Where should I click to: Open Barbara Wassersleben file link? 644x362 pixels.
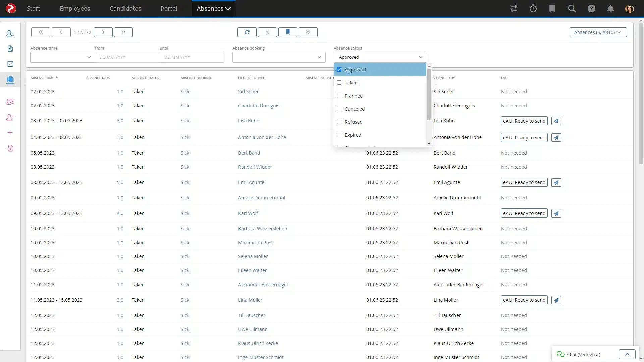click(263, 229)
